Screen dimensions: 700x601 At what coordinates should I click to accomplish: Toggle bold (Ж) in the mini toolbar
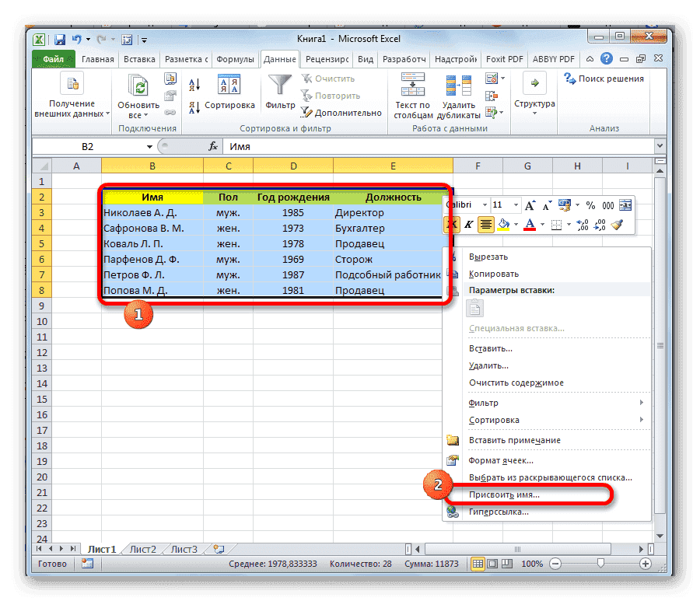click(x=452, y=224)
